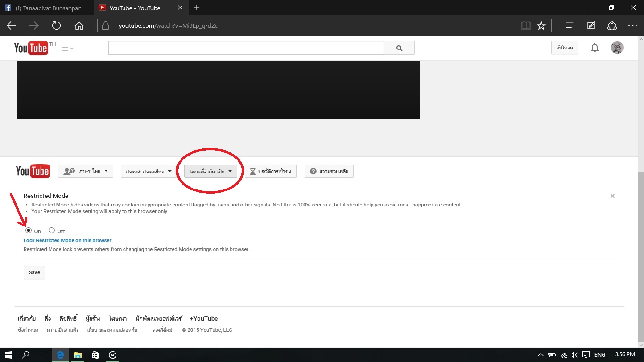This screenshot has width=644, height=362.
Task: Go back with the browser back arrow
Action: click(x=11, y=26)
